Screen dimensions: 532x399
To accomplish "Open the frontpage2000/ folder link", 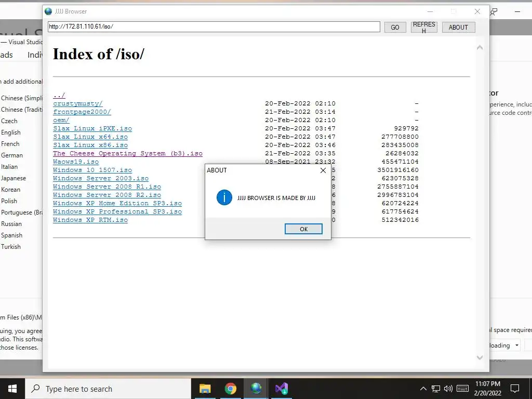I will [x=82, y=112].
